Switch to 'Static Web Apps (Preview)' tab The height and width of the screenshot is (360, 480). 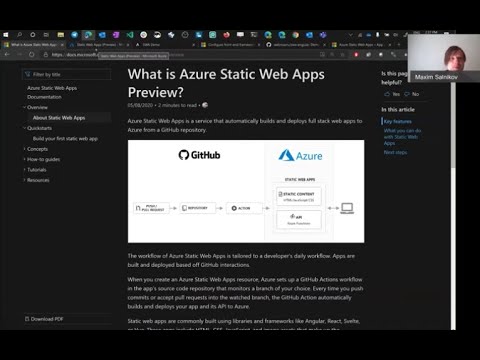[x=97, y=44]
